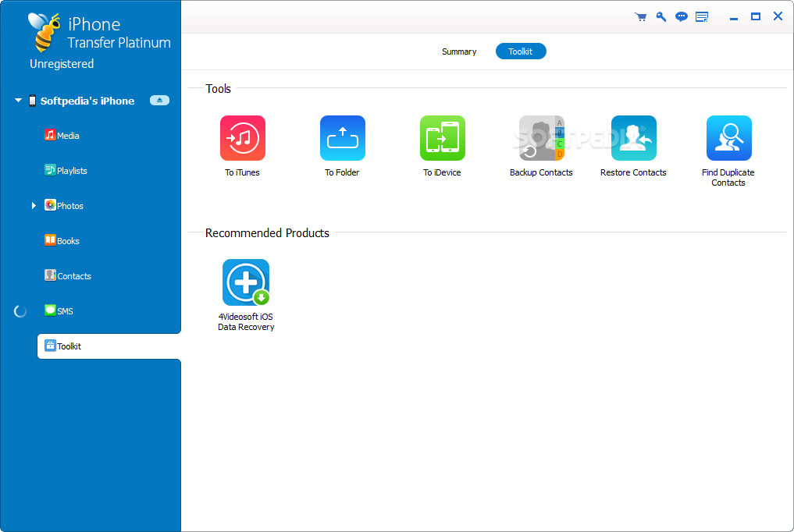Maximize the application window

click(756, 16)
